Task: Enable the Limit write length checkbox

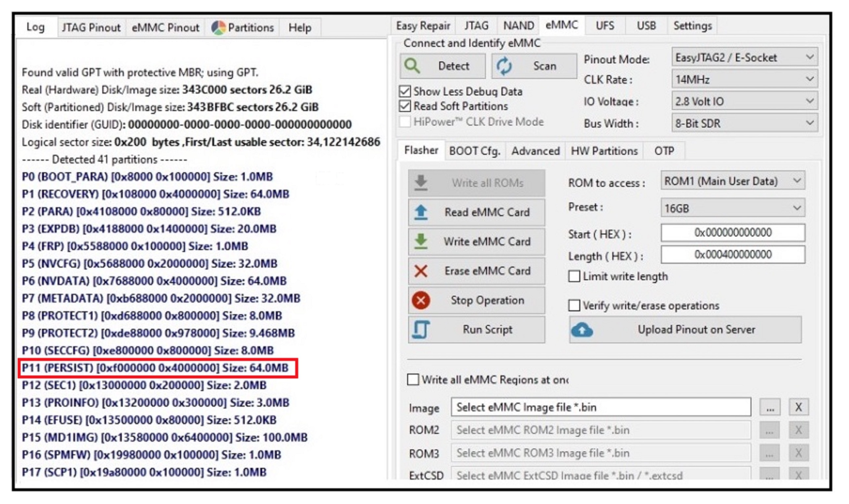Action: [574, 276]
